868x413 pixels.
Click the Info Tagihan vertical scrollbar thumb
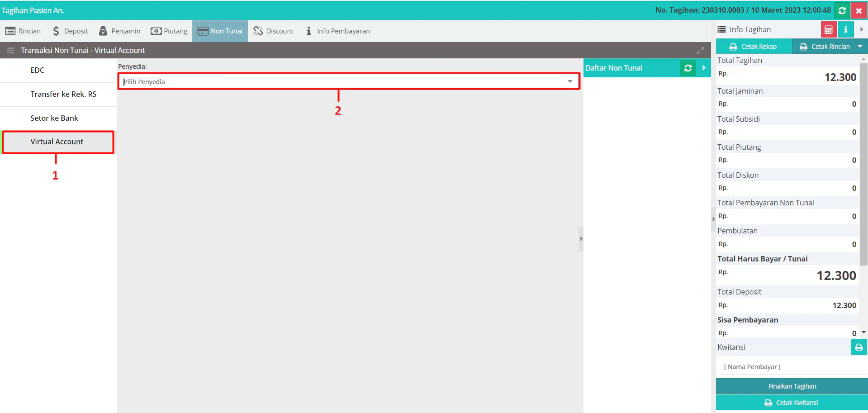863,164
